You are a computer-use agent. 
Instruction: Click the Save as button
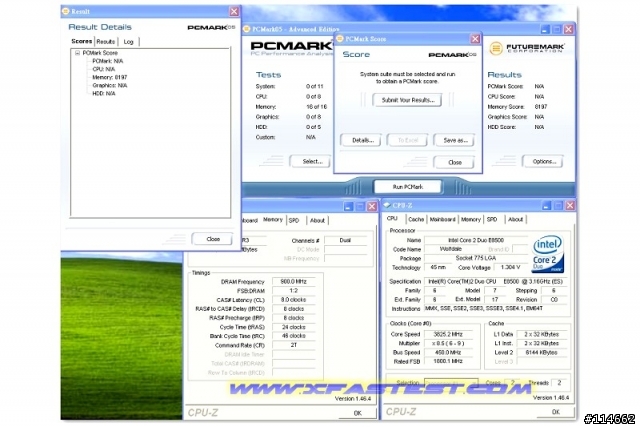pyautogui.click(x=454, y=140)
